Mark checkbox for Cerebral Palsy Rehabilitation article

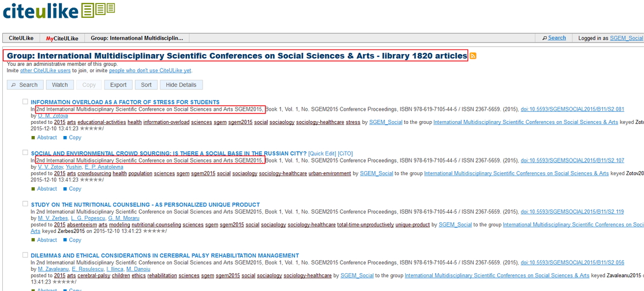25,255
